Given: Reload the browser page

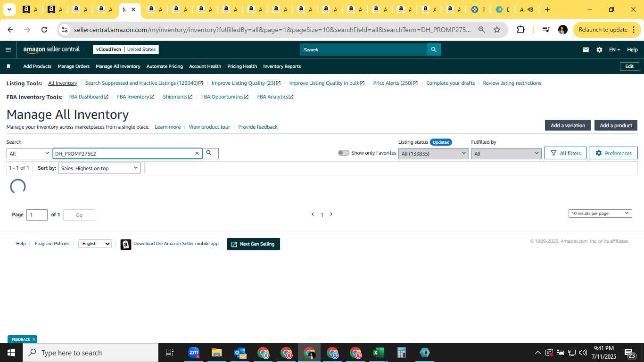Looking at the screenshot, I should (x=44, y=30).
